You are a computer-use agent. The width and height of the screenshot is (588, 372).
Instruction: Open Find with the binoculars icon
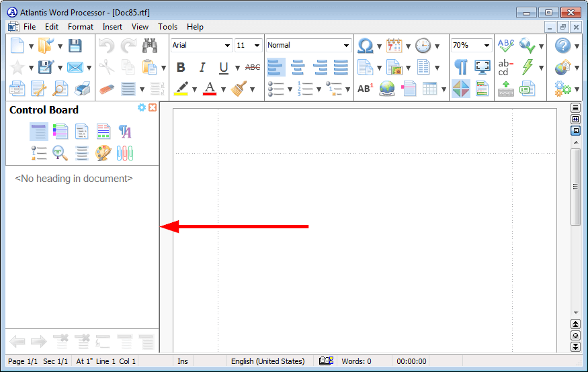pos(149,46)
